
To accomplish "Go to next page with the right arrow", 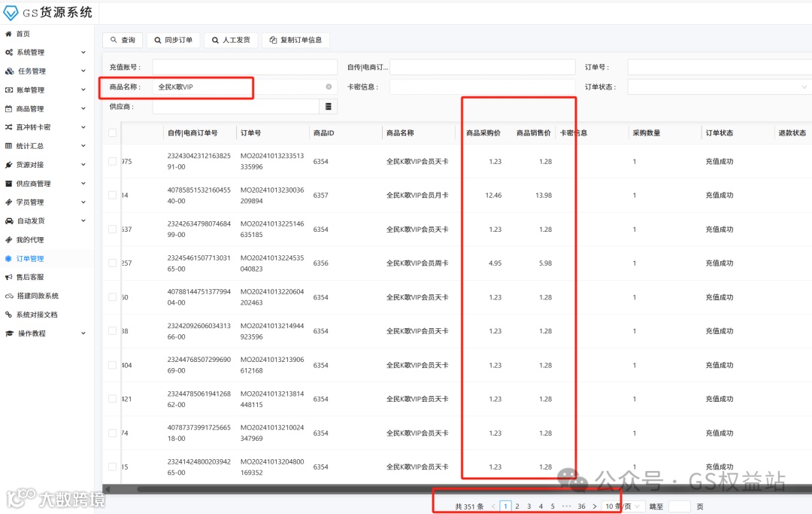I will click(595, 506).
